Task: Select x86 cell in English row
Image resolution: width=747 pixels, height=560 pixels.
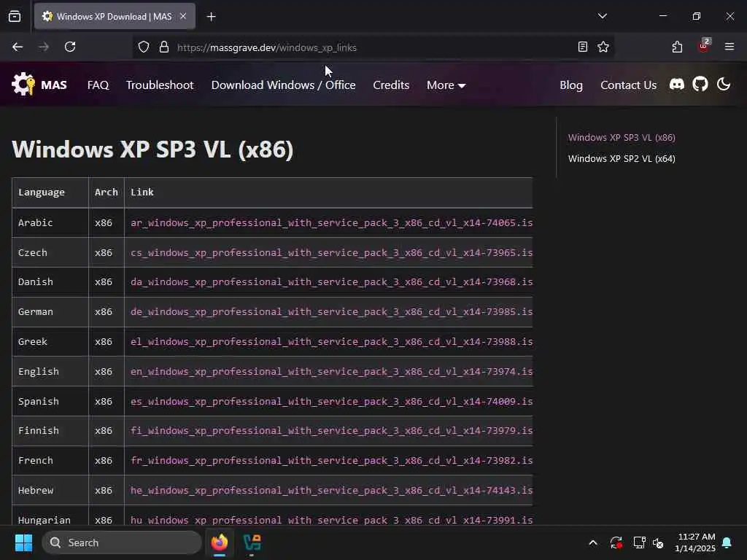Action: [x=107, y=371]
